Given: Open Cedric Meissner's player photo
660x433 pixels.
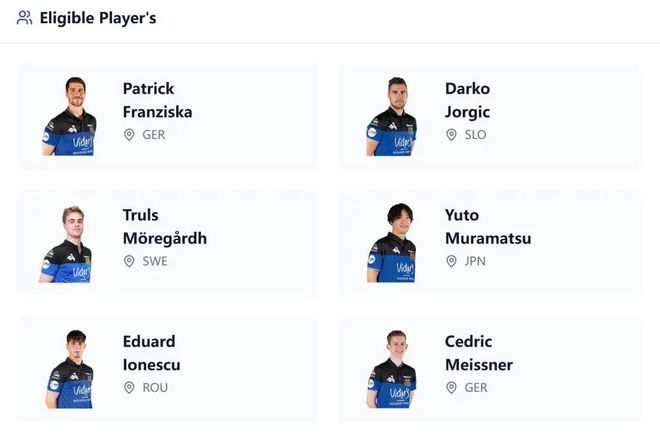Looking at the screenshot, I should [x=391, y=369].
